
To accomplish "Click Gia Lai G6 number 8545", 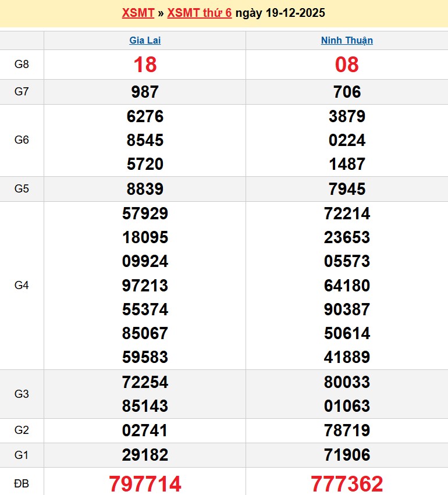I will pos(145,140).
